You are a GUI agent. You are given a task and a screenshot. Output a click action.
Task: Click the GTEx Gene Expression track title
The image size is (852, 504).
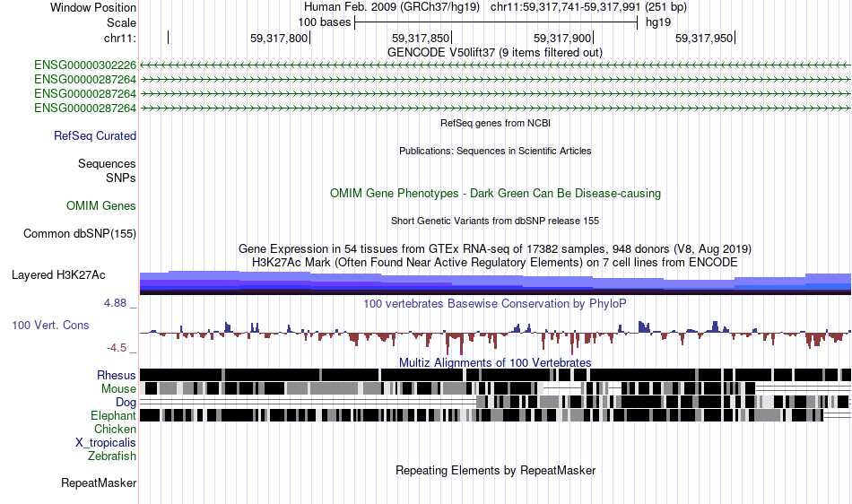[x=495, y=248]
